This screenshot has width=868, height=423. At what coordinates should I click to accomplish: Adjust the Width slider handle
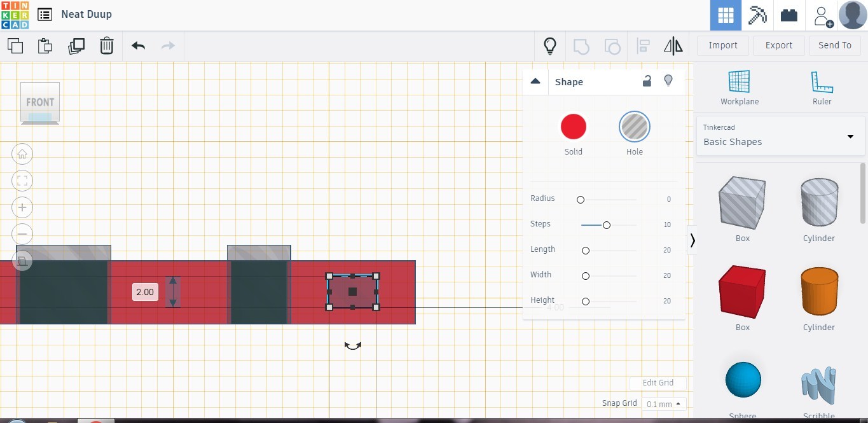[x=586, y=276]
